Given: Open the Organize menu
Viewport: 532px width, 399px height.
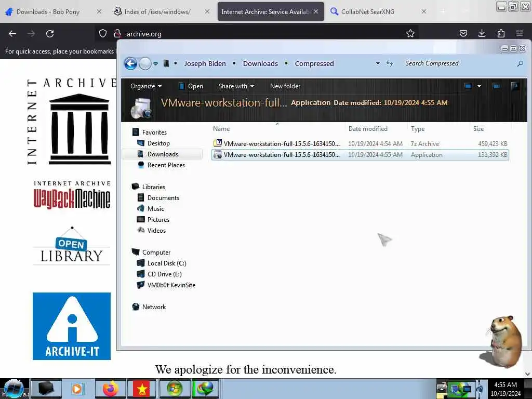Looking at the screenshot, I should coord(146,86).
